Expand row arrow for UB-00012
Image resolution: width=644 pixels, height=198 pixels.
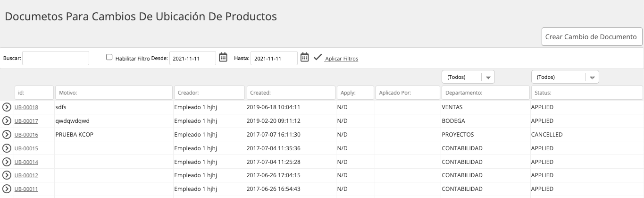coord(7,176)
